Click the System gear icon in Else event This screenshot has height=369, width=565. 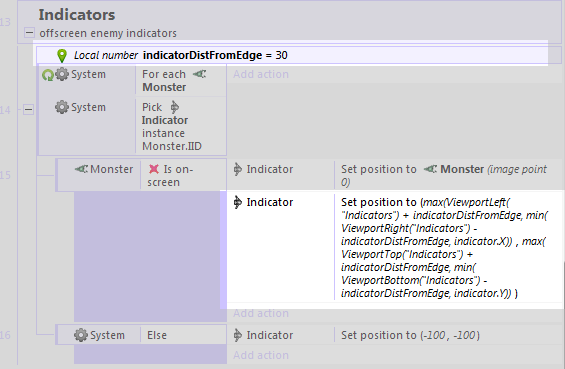(x=81, y=335)
